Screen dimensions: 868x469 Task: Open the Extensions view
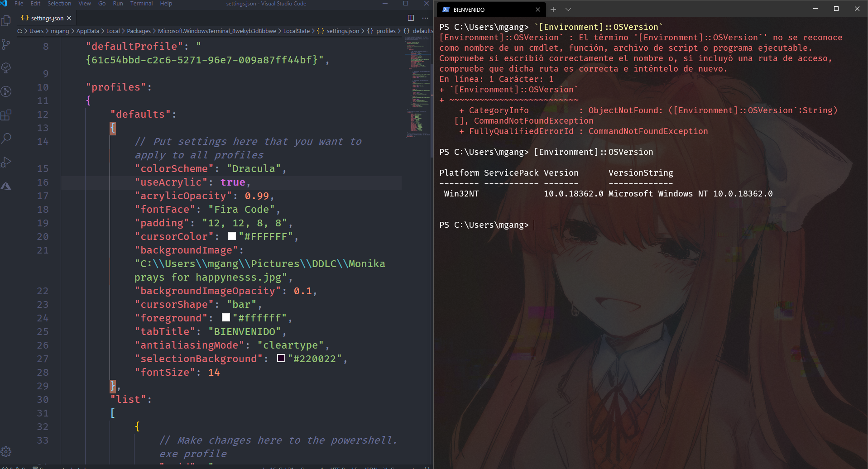click(x=7, y=115)
